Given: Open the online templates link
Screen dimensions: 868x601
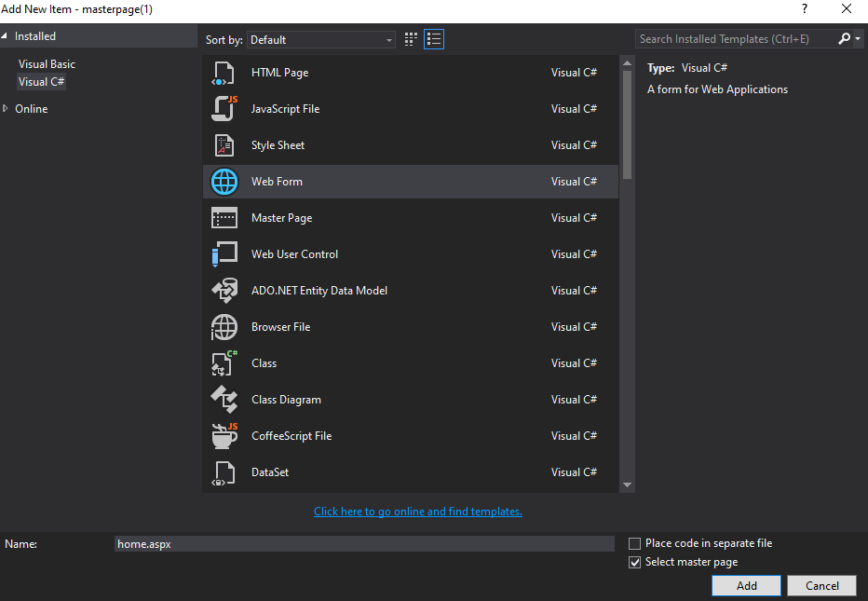Looking at the screenshot, I should pos(418,512).
